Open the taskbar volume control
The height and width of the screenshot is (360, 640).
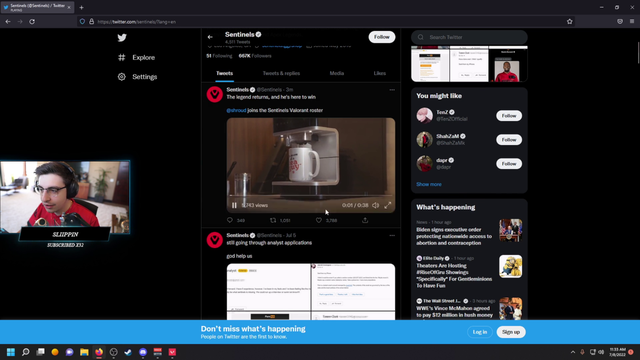pos(601,352)
